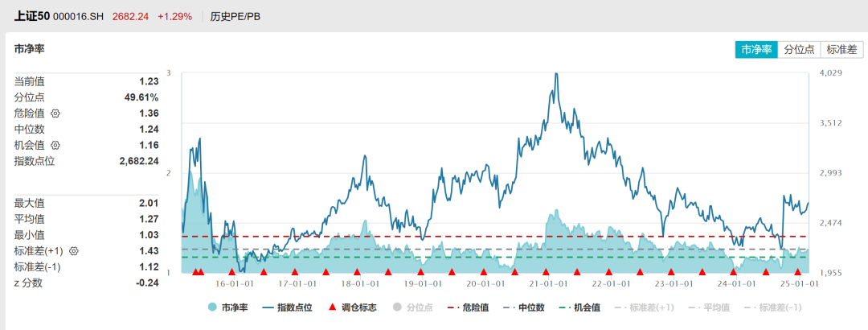Select the 市净率 tab
Viewport: 868px width, 330px height.
coord(756,50)
